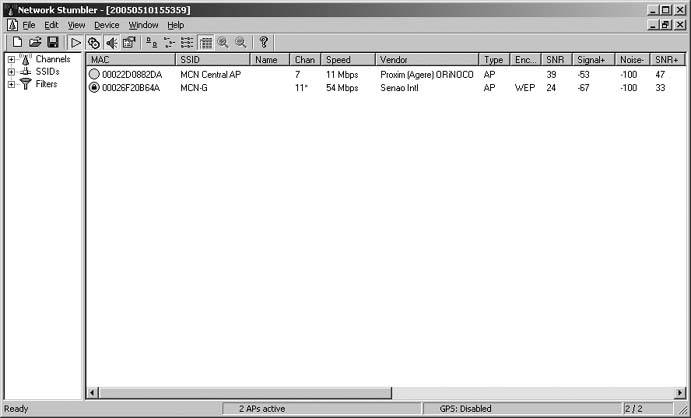Toggle auto-configure gears button
This screenshot has width=691, height=418.
click(x=93, y=43)
